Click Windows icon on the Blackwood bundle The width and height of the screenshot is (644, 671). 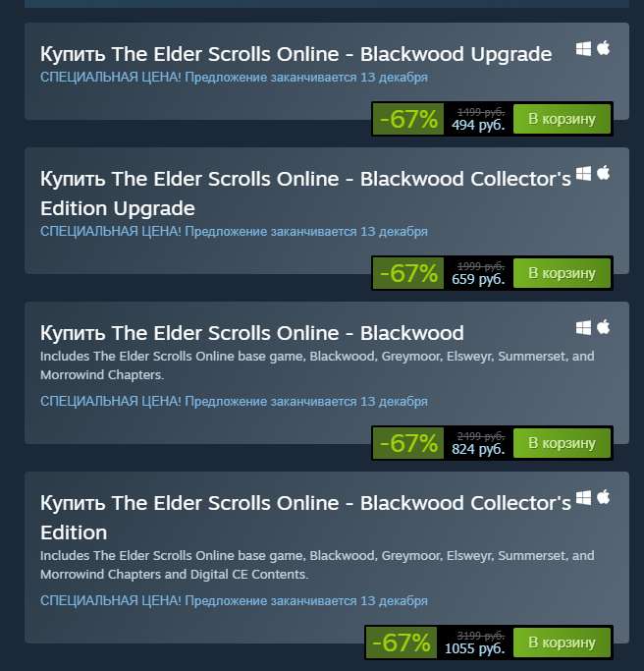click(x=583, y=328)
